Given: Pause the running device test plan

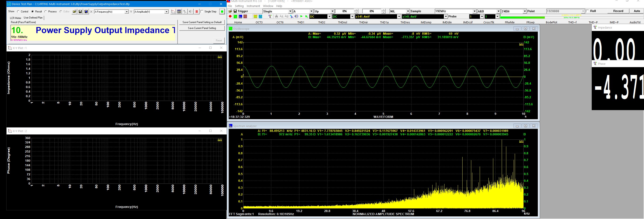Looking at the screenshot, I should pos(196,12).
